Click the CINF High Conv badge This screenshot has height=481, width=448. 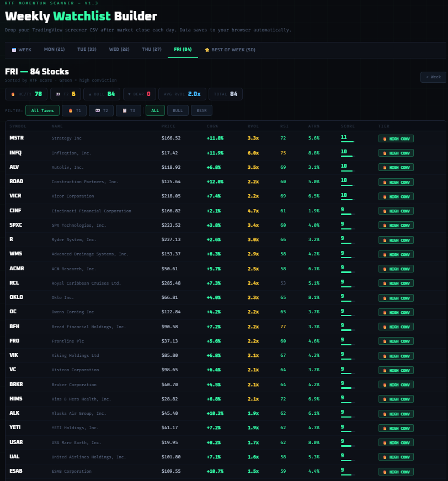point(396,211)
